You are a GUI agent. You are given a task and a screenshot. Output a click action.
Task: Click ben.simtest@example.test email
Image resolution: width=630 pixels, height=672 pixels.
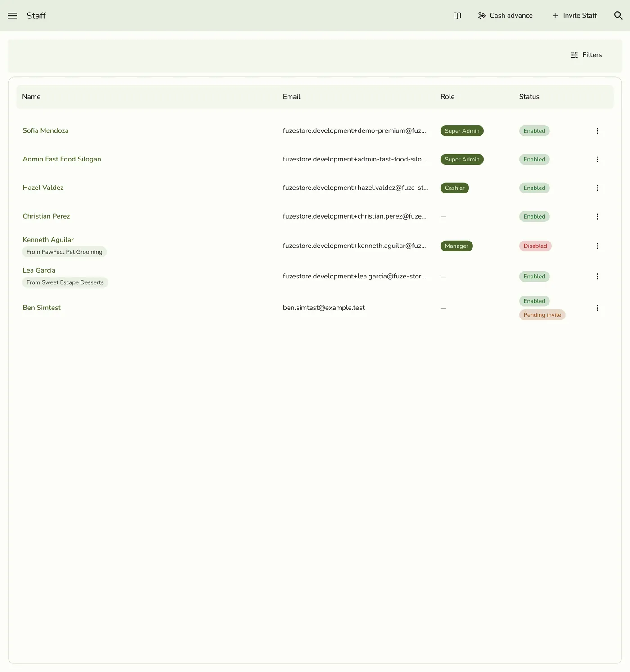(x=324, y=308)
